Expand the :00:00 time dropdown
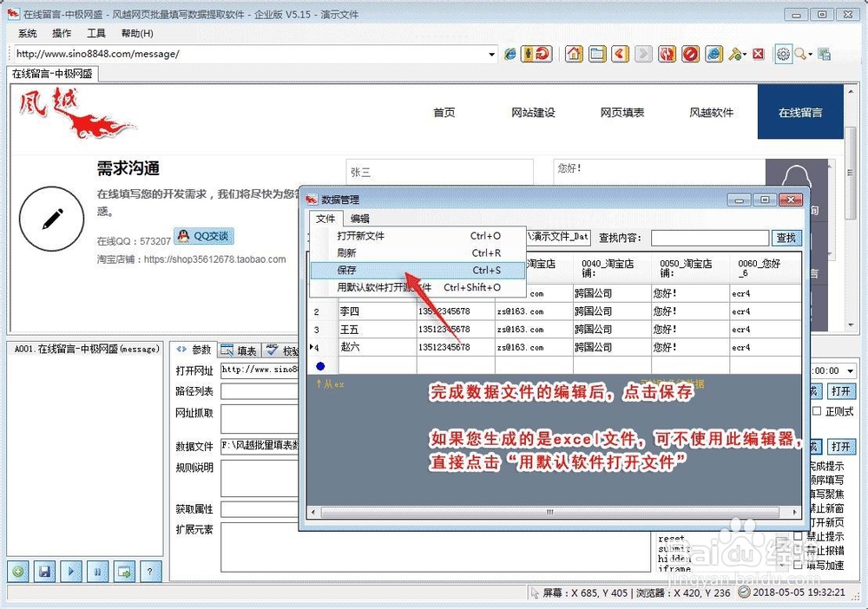868x609 pixels. click(x=850, y=370)
